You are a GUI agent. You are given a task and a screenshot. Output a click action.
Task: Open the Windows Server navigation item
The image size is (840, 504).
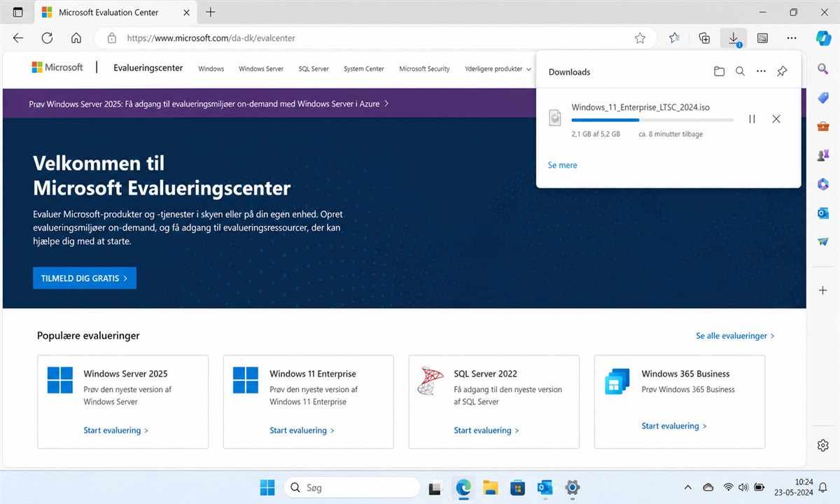click(x=261, y=69)
